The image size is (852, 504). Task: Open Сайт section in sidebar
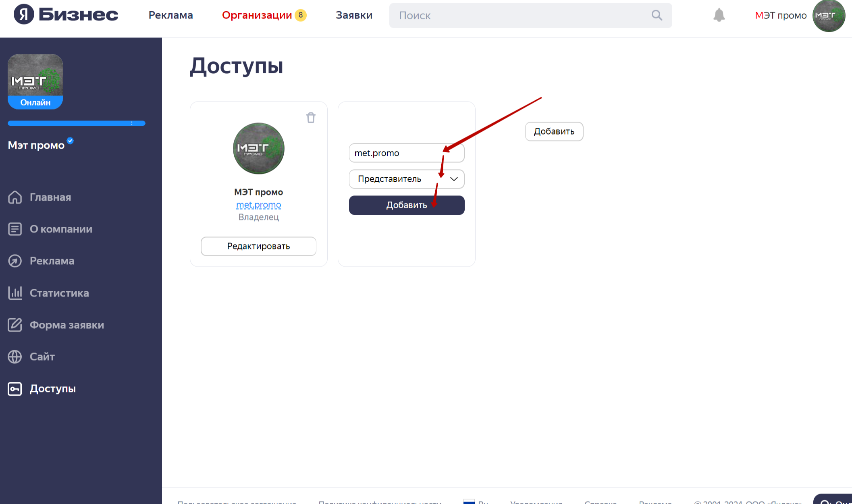42,357
